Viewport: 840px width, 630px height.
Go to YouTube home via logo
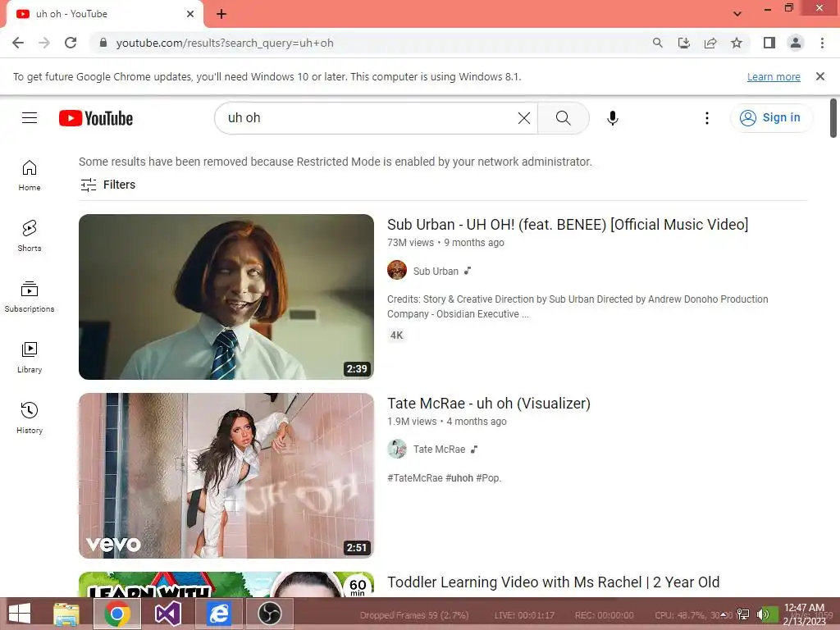[x=96, y=118]
